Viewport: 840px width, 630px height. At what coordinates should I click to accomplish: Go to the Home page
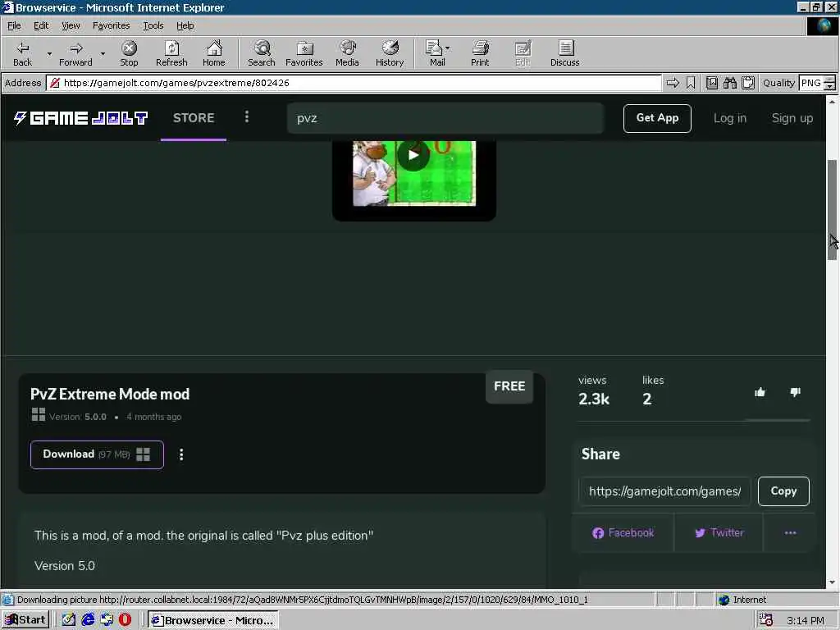(214, 53)
